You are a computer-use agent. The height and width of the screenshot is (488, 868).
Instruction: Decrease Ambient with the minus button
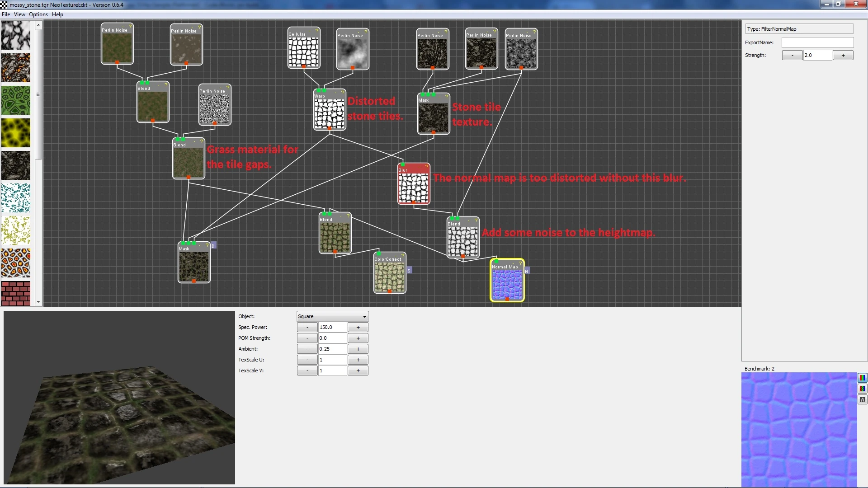(x=307, y=349)
